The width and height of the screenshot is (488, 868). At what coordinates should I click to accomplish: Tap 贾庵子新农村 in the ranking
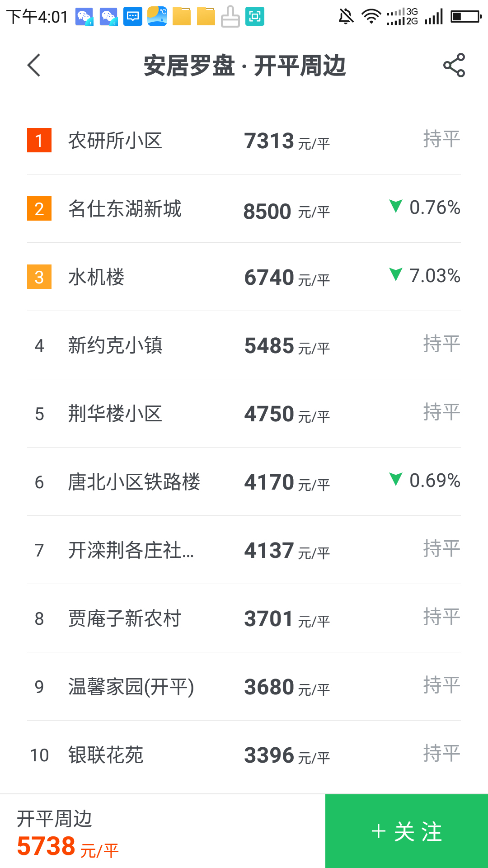pyautogui.click(x=125, y=618)
